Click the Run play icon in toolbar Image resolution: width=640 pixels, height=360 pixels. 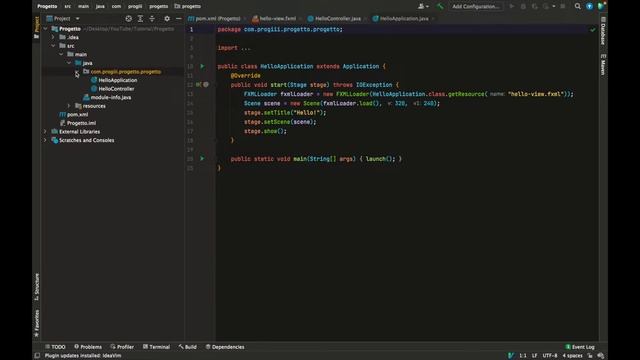511,6
